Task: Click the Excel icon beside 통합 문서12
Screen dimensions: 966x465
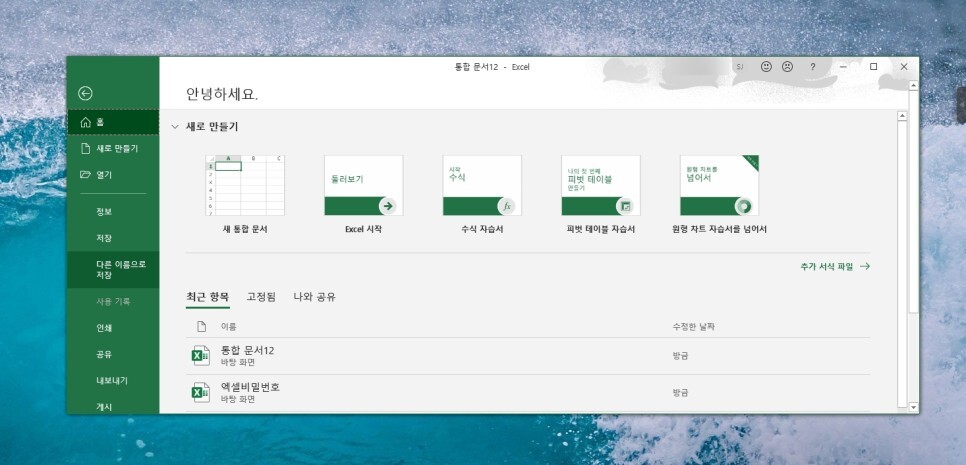Action: (200, 356)
